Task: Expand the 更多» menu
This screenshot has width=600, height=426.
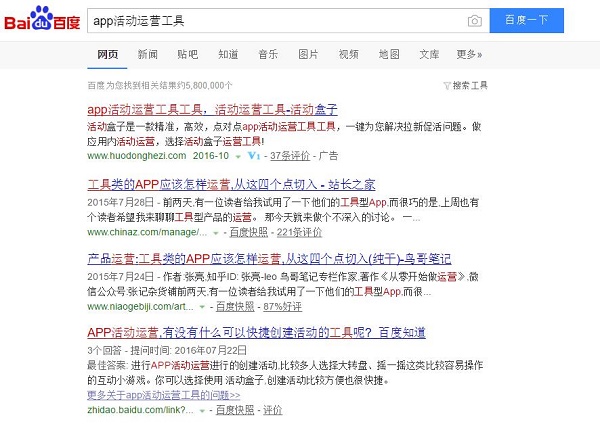Action: click(x=469, y=54)
